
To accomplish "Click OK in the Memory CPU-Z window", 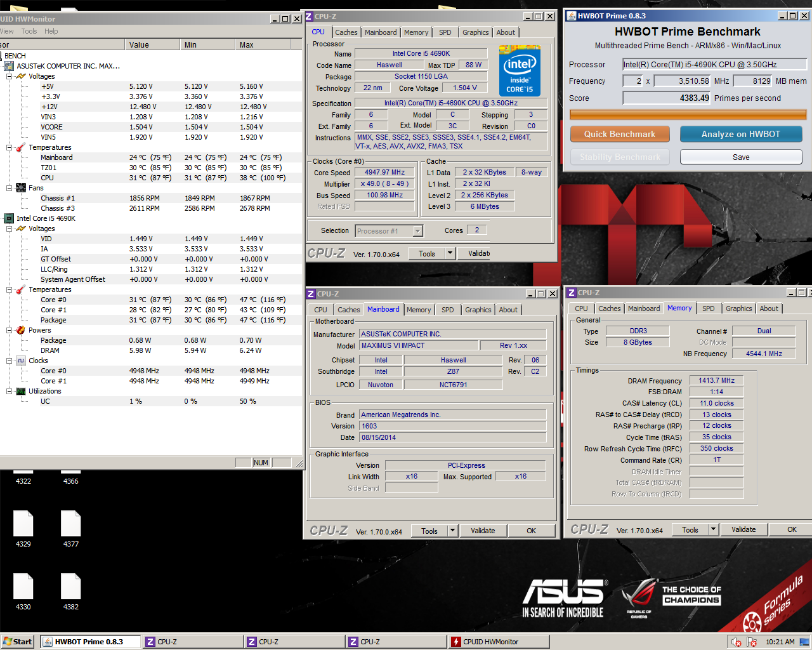I will click(x=792, y=529).
